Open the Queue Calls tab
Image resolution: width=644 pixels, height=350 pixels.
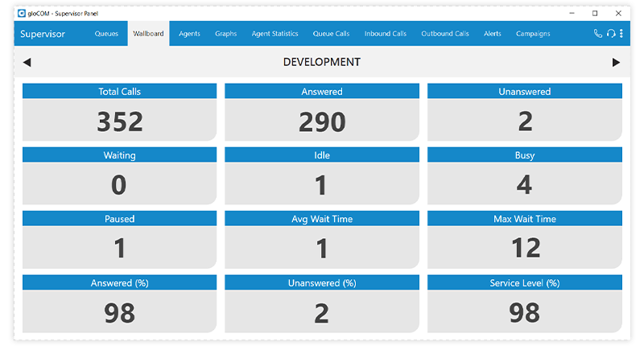point(331,34)
